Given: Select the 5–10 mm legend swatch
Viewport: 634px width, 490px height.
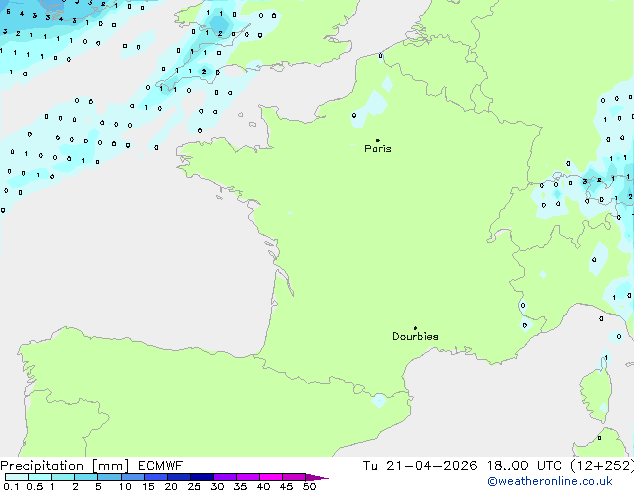Looking at the screenshot, I should click(109, 477).
